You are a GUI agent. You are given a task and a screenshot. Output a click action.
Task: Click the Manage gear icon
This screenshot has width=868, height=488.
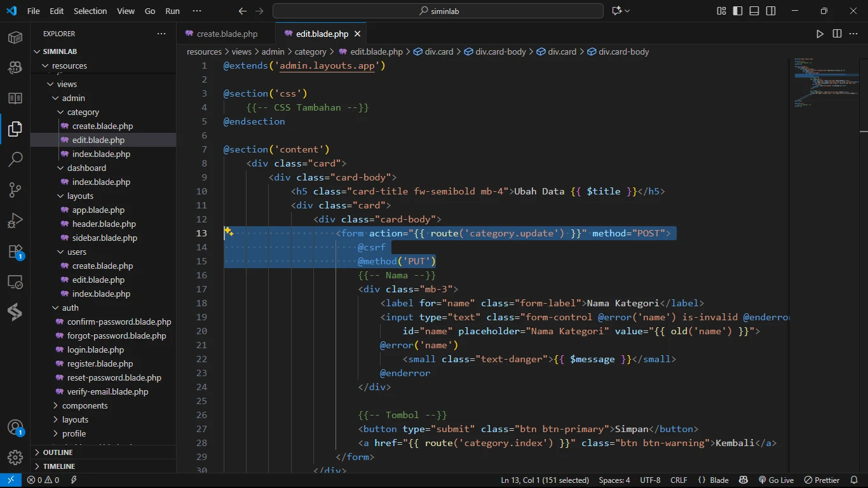click(x=15, y=457)
